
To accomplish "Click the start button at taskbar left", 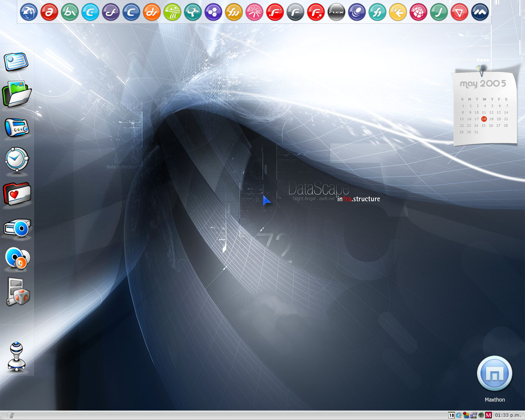I will 10,415.
